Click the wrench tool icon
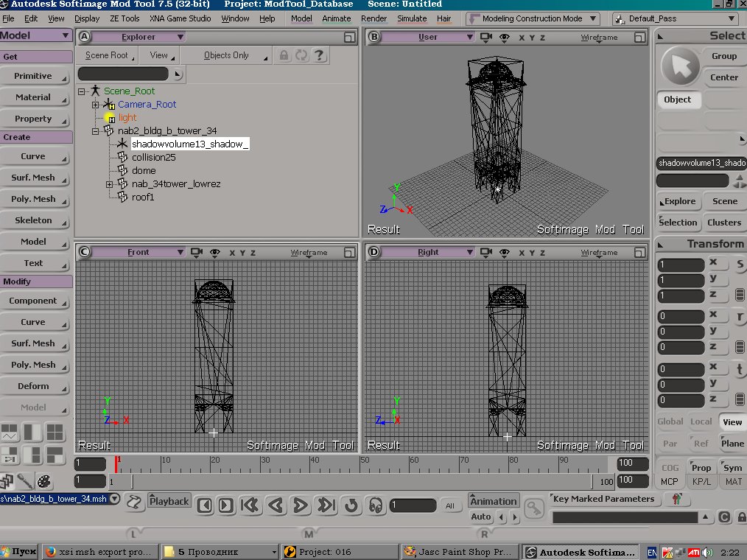Screen dimensions: 747x560 click(25, 481)
